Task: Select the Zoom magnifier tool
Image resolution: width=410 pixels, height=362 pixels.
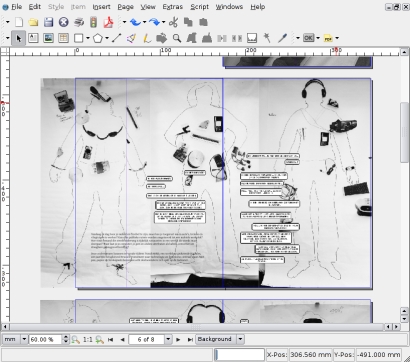Action: click(177, 38)
